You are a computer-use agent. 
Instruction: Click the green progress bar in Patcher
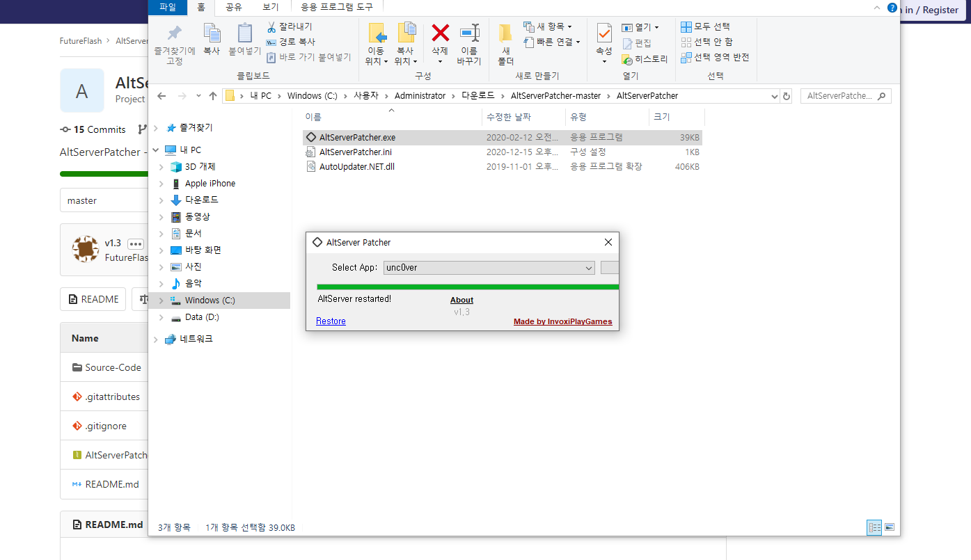tap(468, 287)
